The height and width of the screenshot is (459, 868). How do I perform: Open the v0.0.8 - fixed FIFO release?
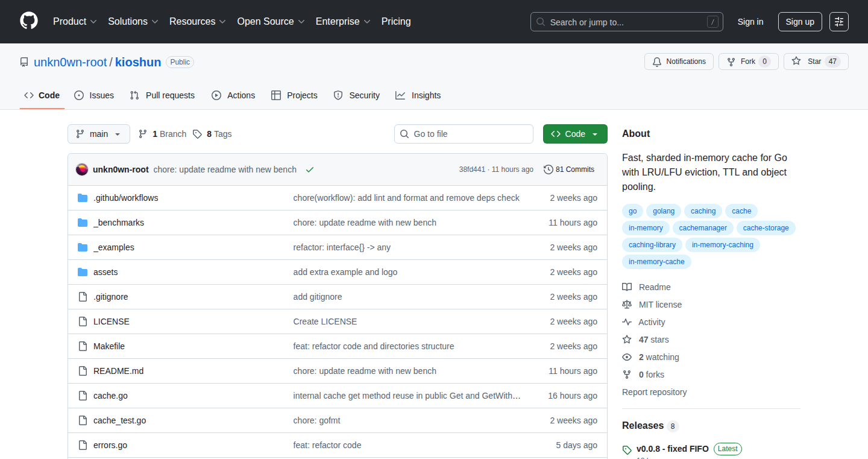pos(673,449)
